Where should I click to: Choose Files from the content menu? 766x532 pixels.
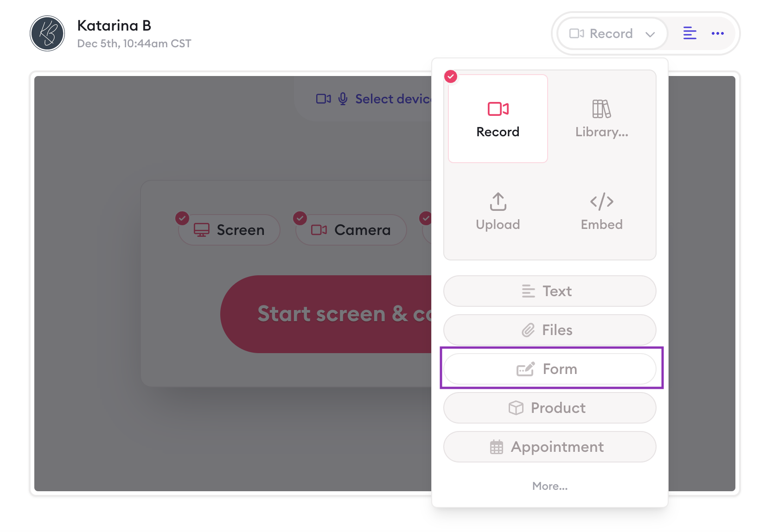click(549, 330)
